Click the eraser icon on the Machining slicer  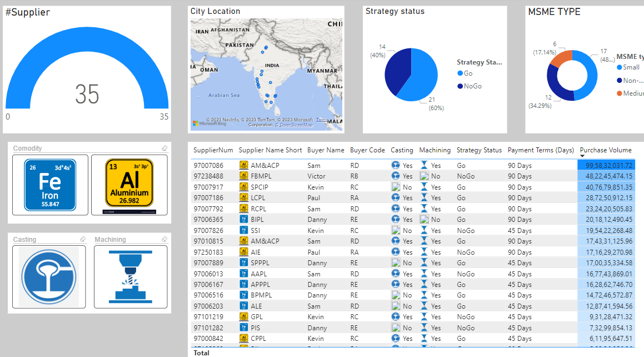(164, 240)
